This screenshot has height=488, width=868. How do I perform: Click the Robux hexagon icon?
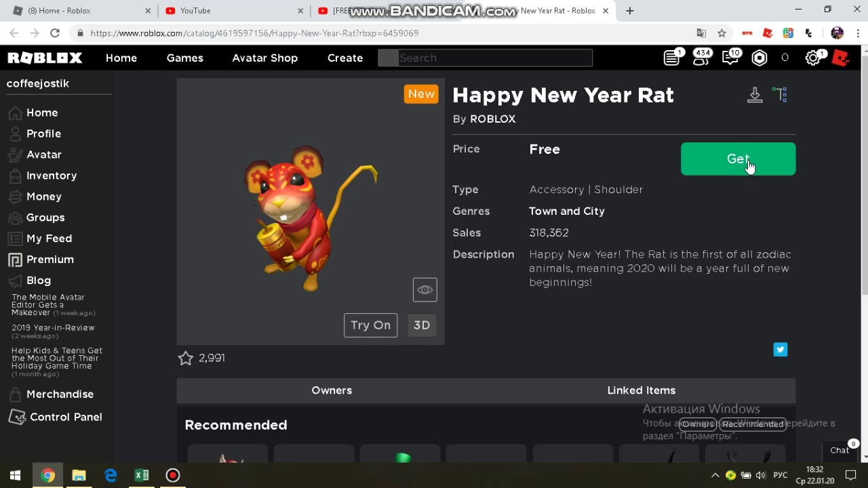759,58
